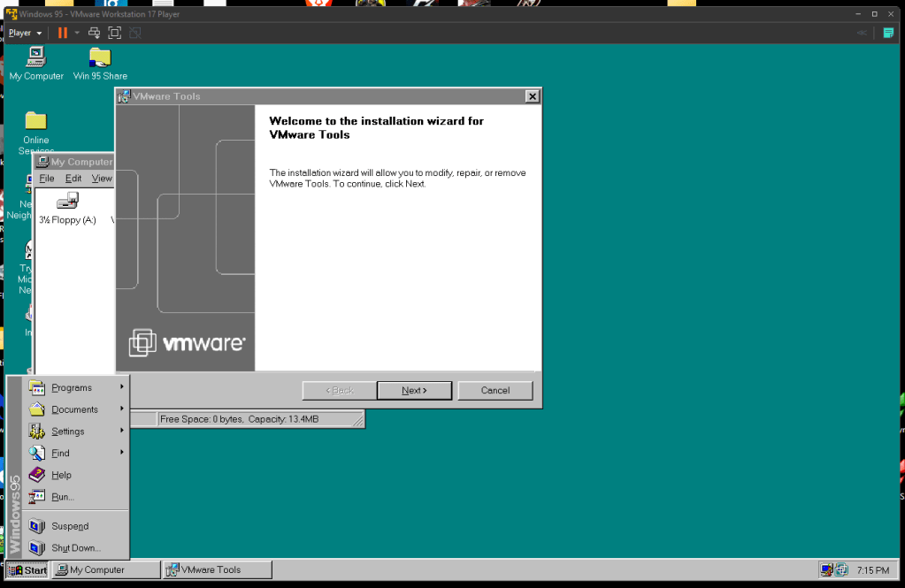This screenshot has height=588, width=905.
Task: Open the My Computer desktop icon
Action: 36,59
